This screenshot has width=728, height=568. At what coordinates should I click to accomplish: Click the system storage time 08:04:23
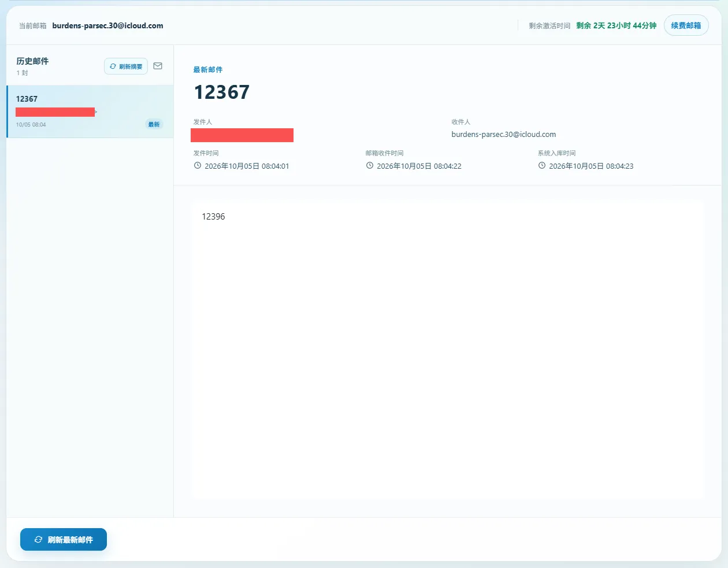591,166
